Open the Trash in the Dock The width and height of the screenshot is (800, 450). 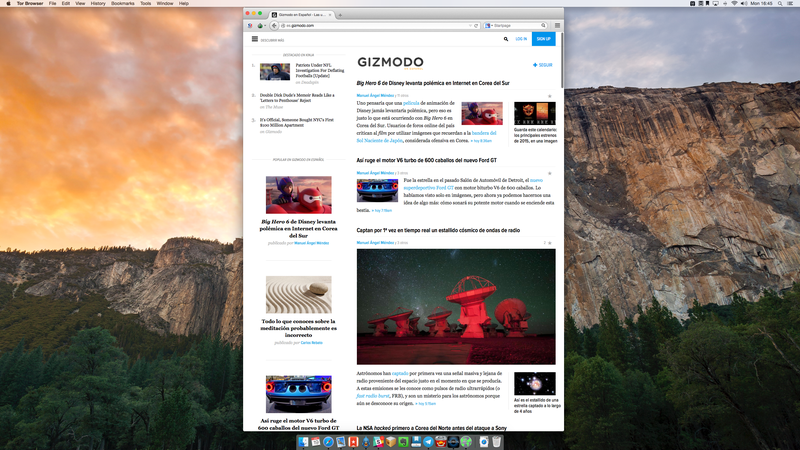[496, 442]
